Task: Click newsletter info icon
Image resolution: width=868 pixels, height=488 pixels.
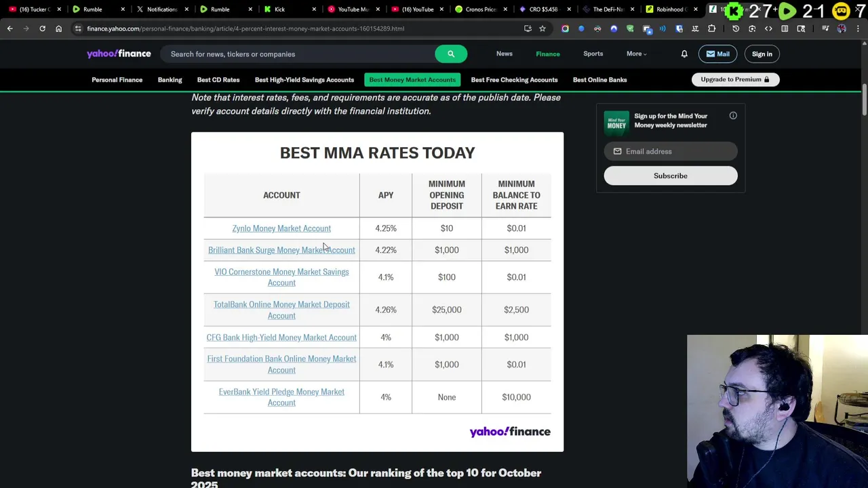Action: click(733, 116)
